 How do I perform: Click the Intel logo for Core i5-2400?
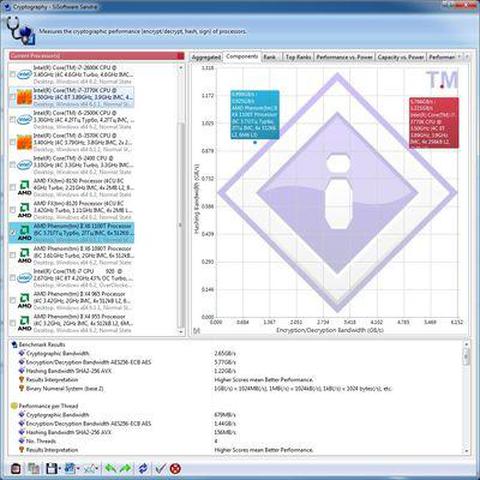coord(24,165)
